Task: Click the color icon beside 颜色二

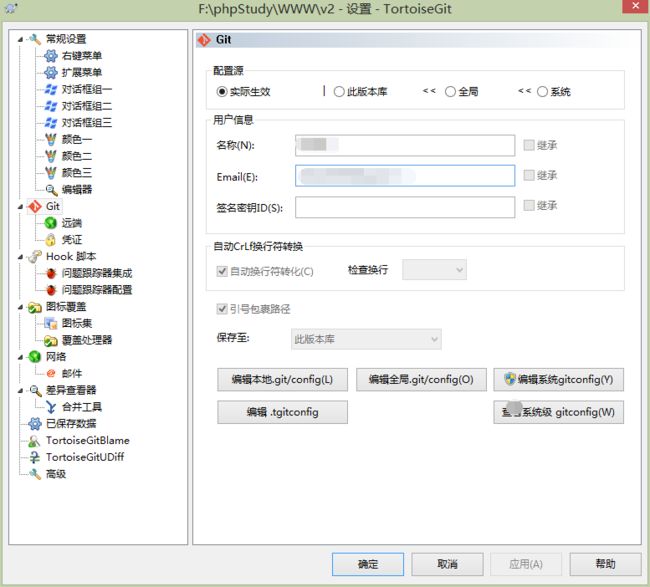Action: click(51, 156)
